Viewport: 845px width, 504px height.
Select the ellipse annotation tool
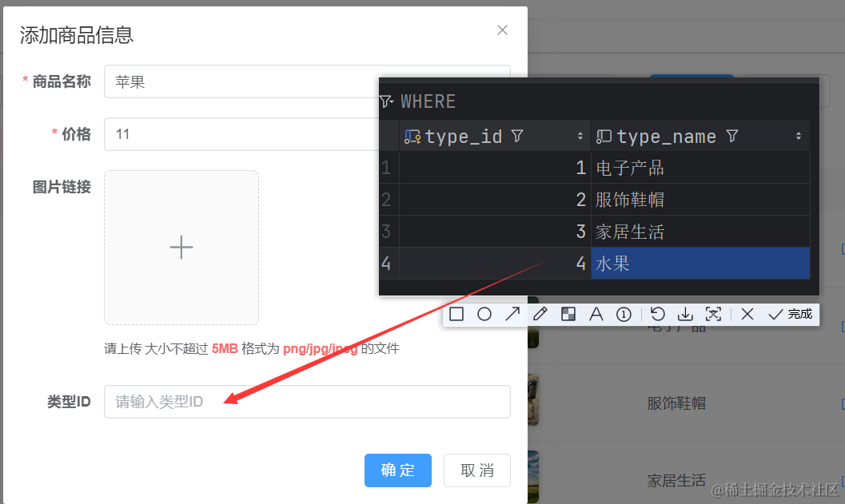pos(484,314)
